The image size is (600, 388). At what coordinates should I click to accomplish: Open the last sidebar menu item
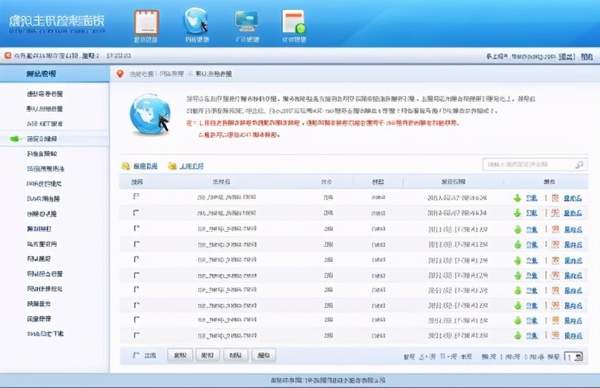(x=45, y=334)
